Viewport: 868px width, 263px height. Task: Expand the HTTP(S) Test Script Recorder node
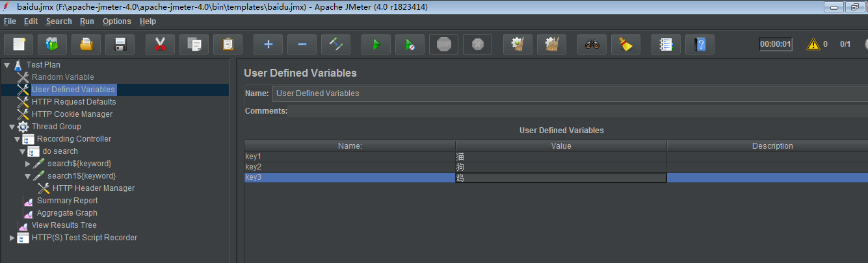point(12,238)
